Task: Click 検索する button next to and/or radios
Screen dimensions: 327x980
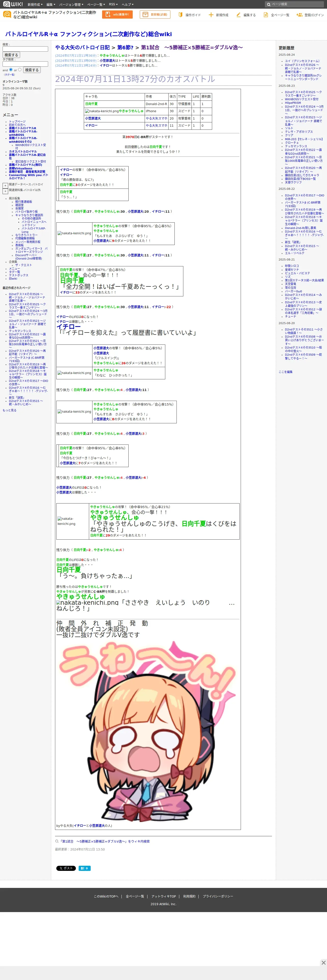Action: tap(32, 70)
